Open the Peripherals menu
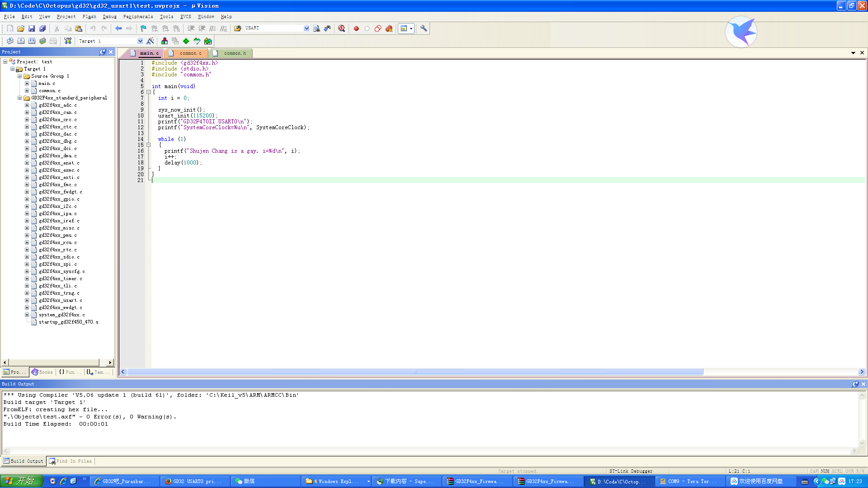The width and height of the screenshot is (868, 488). 138,17
